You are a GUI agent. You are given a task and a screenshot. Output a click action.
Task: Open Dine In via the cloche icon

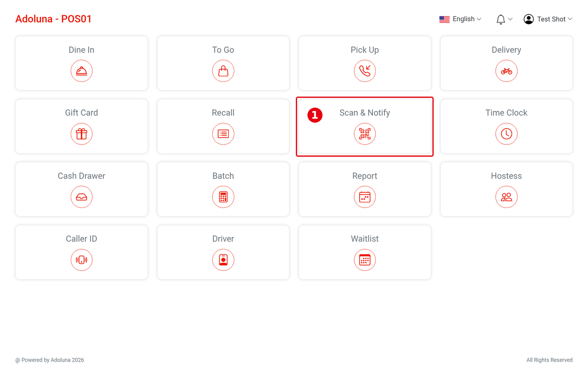(x=81, y=71)
